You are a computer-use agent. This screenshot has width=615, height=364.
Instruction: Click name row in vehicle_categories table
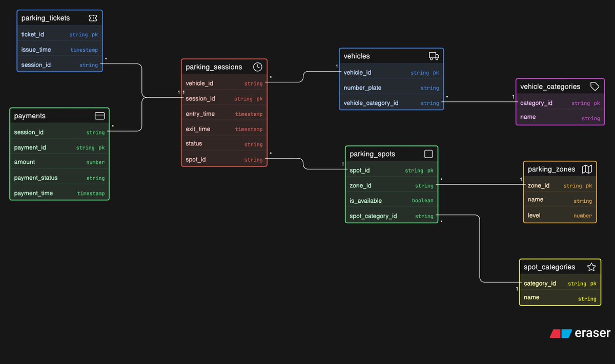click(x=560, y=117)
